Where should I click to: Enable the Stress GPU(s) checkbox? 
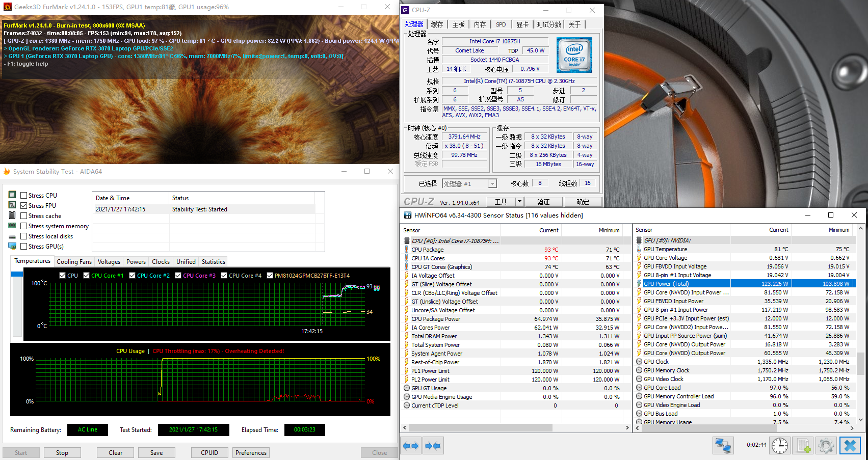[23, 246]
